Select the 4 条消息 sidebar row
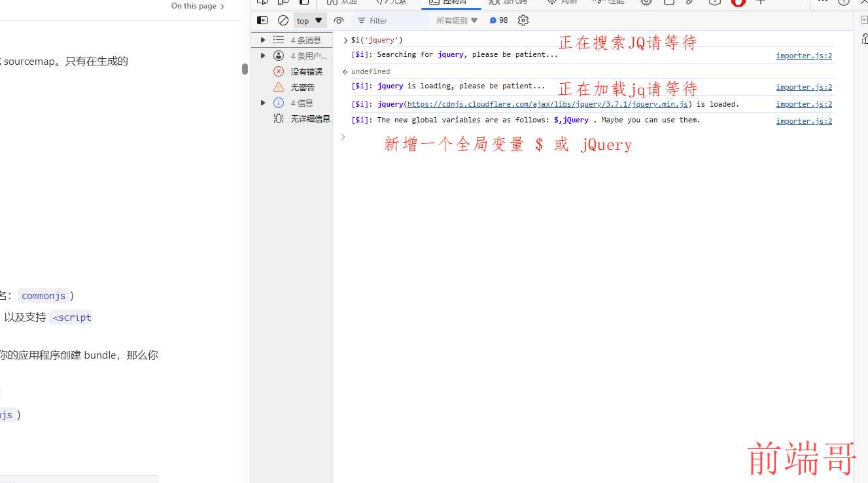The image size is (868, 483). pos(292,40)
